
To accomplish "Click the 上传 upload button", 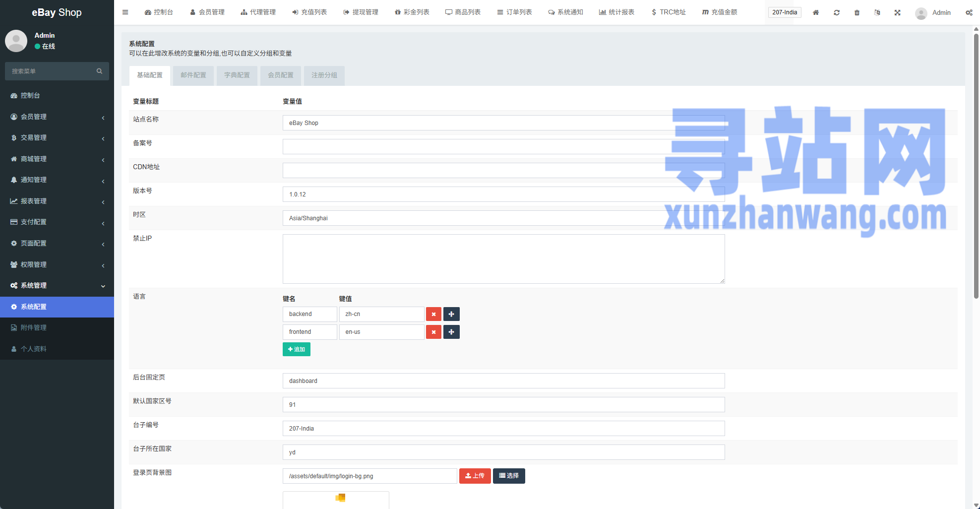I will coord(475,476).
